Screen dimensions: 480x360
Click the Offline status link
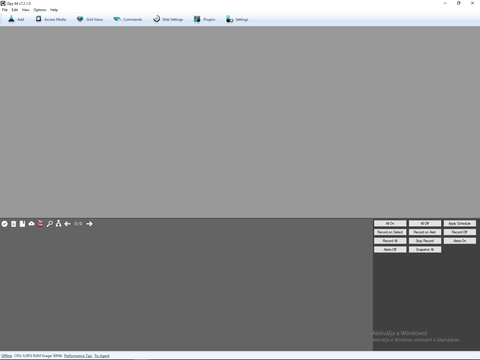tap(6, 356)
